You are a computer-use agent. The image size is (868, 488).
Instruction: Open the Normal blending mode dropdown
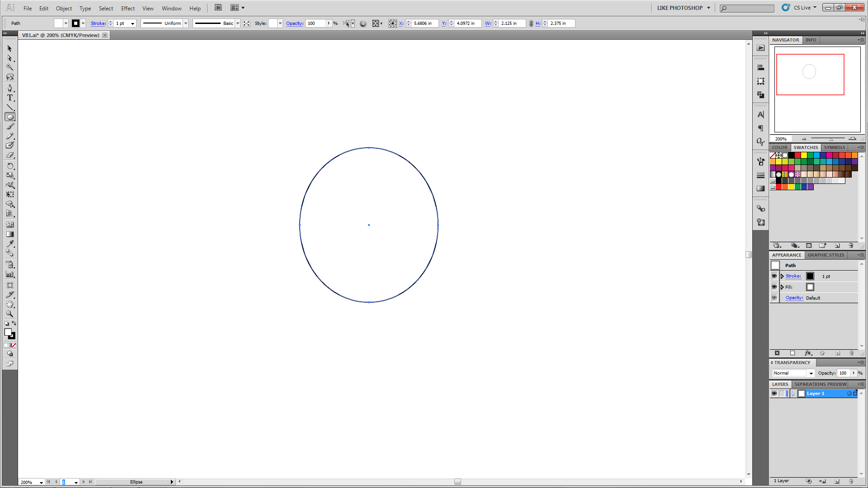point(811,373)
